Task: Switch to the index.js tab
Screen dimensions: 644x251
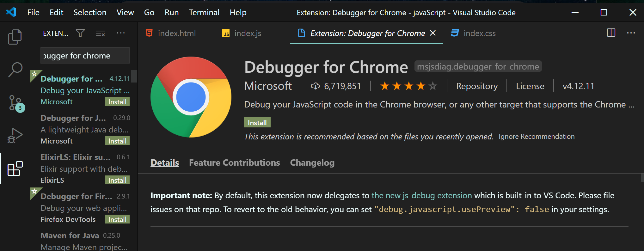Action: (x=242, y=33)
